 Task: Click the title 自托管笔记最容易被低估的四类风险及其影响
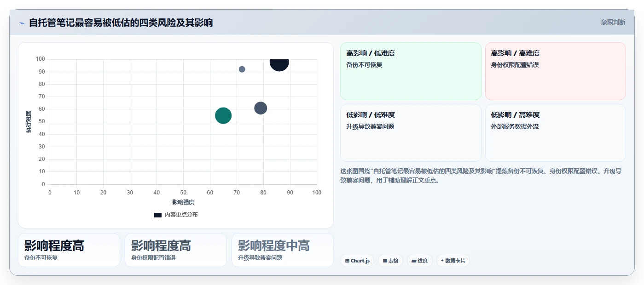(121, 23)
